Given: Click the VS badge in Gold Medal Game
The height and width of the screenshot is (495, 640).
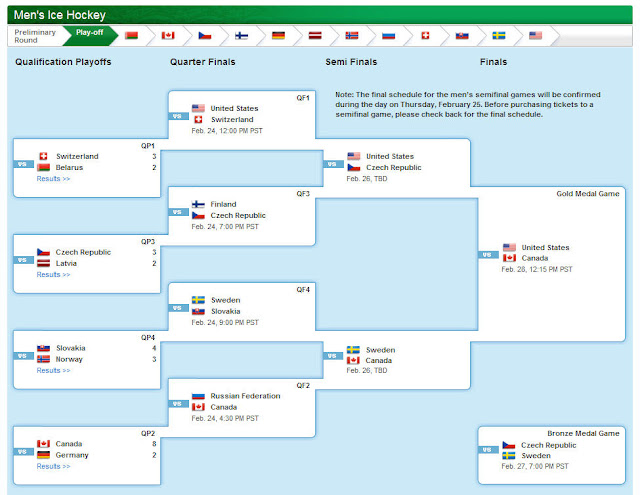Looking at the screenshot, I should click(x=487, y=254).
